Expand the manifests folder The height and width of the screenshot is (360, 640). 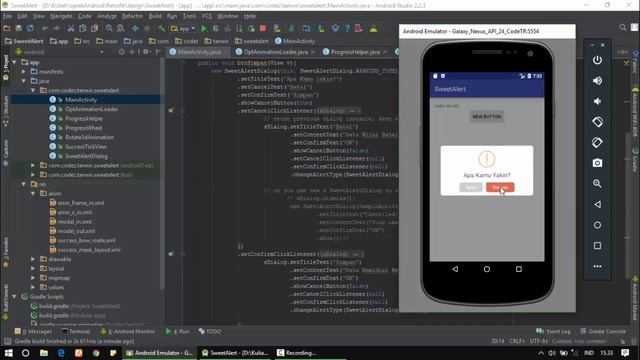24,71
